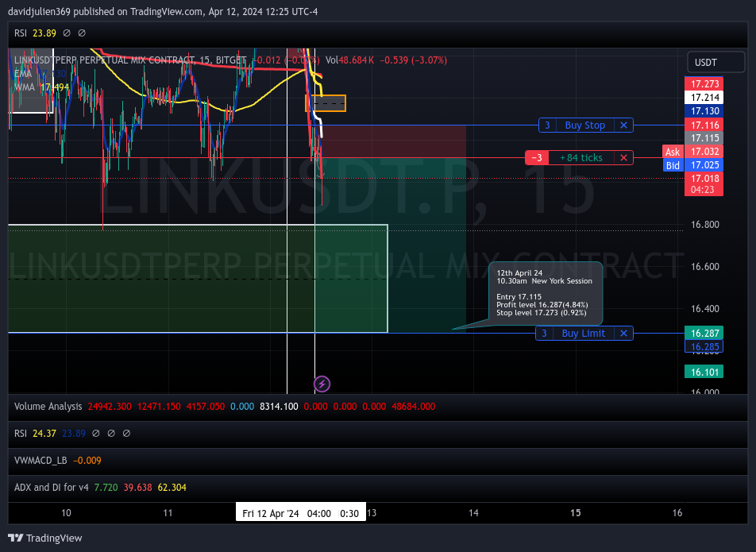Click the 16.800 price scale value
The image size is (756, 552).
click(x=705, y=224)
